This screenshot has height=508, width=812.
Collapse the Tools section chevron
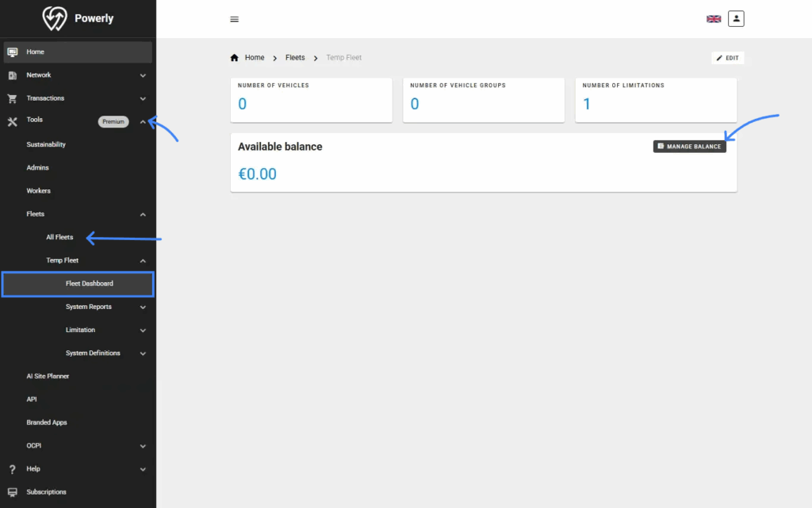[143, 121]
